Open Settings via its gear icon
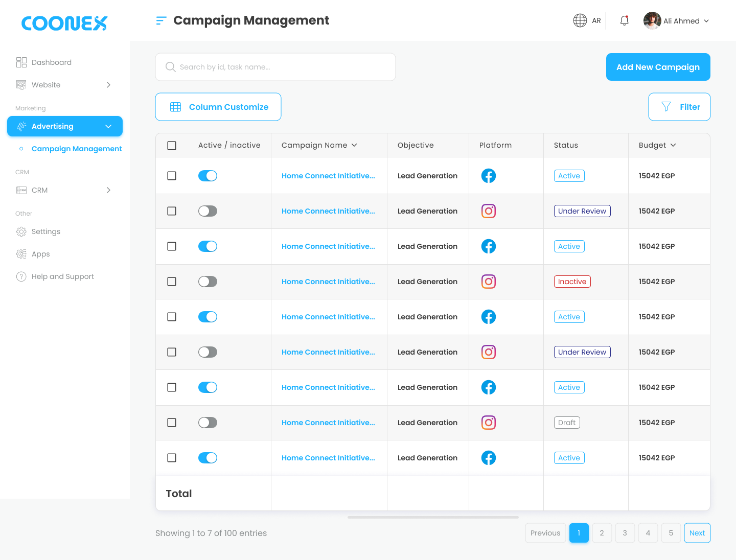736x560 pixels. click(x=21, y=231)
